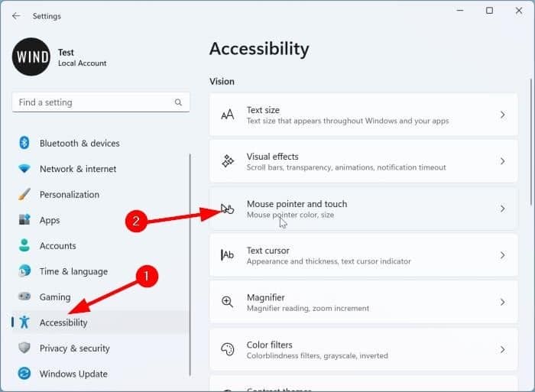Expand Visual effects with its chevron
Image resolution: width=535 pixels, height=392 pixels.
(x=503, y=161)
